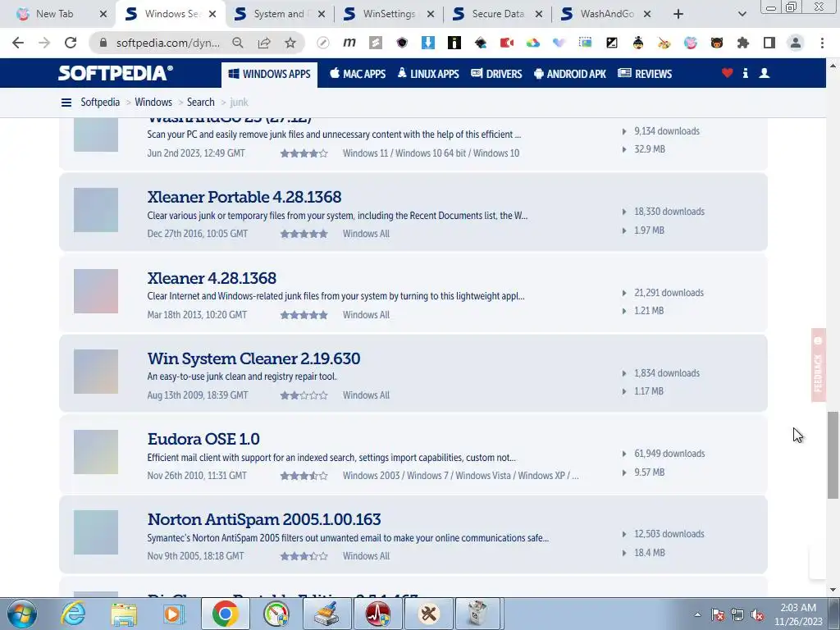Screen dimensions: 840x630
Task: Open the Feedback side tab
Action: click(x=818, y=365)
